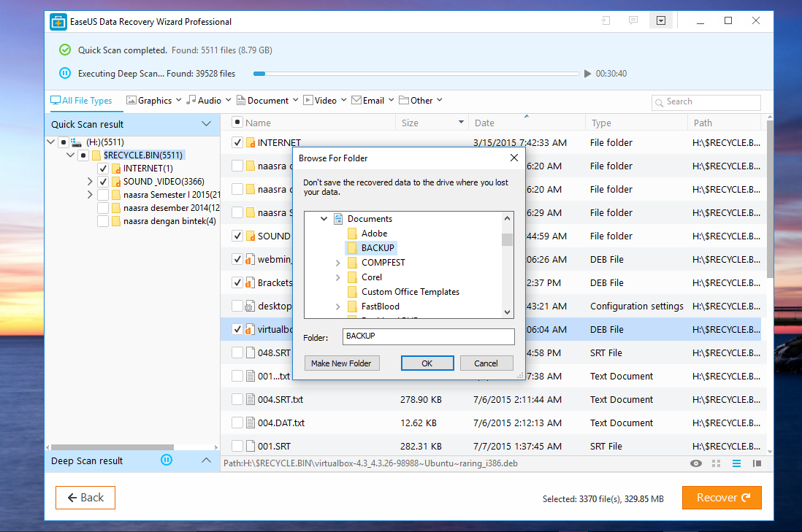Open the Size column dropdown arrow
This screenshot has width=802, height=532.
[461, 122]
